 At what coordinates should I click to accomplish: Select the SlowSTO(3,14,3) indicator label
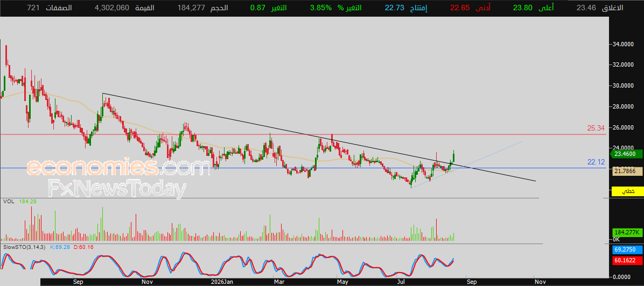pos(25,247)
